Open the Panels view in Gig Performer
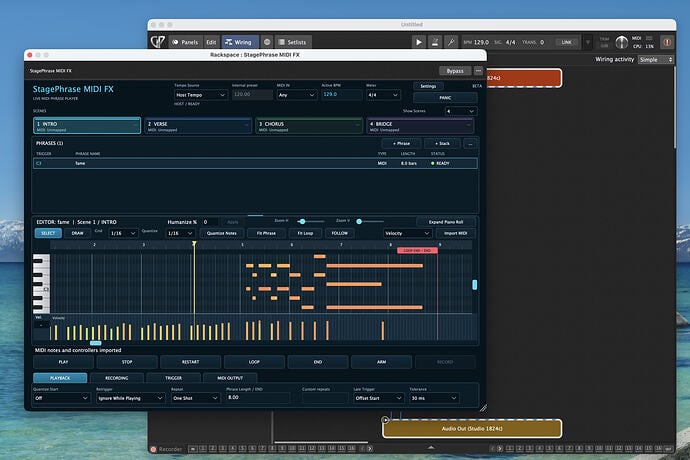The width and height of the screenshot is (690, 460). coord(186,42)
